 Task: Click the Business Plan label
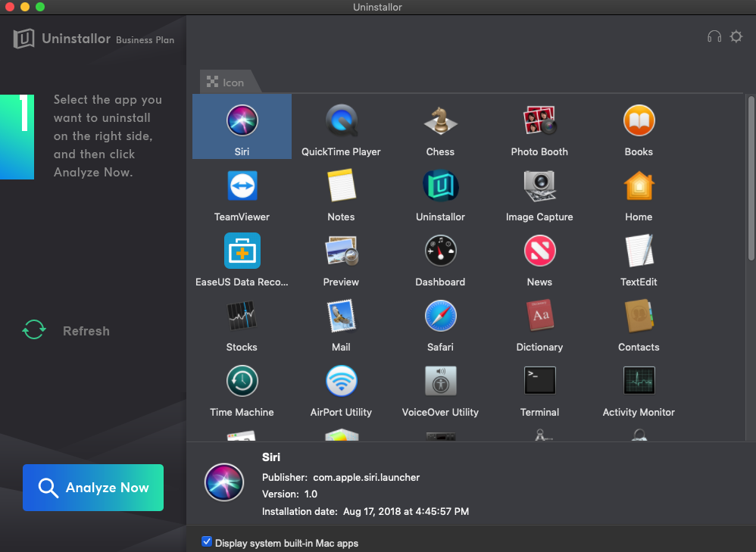coord(145,40)
